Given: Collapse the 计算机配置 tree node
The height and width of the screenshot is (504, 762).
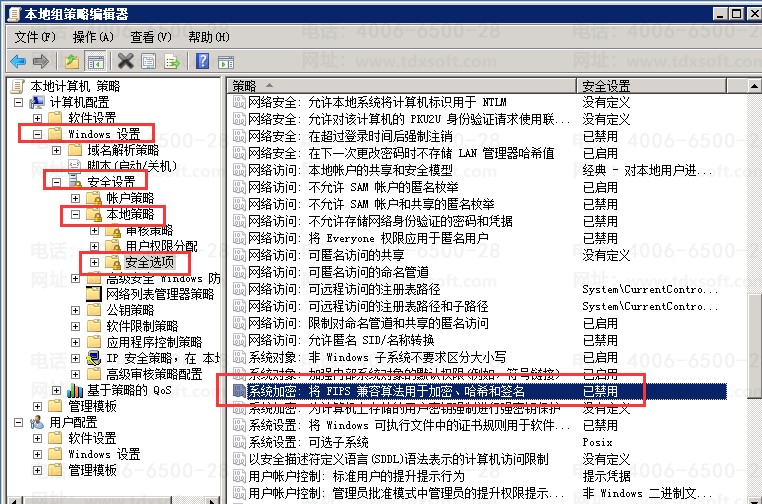Looking at the screenshot, I should 20,102.
